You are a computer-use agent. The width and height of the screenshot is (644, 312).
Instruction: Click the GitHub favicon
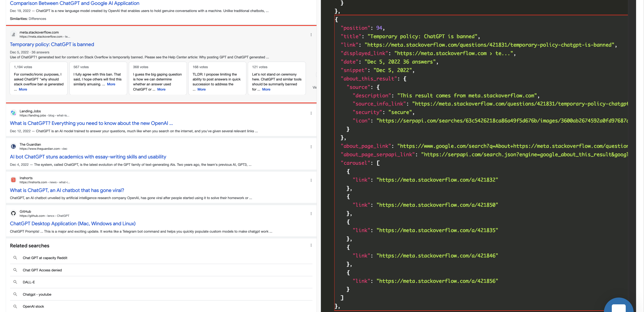(x=13, y=213)
